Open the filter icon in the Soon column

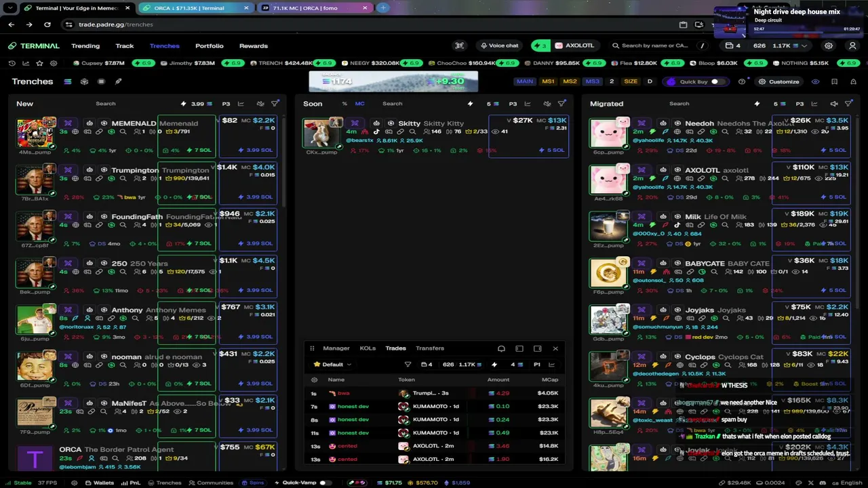(561, 104)
